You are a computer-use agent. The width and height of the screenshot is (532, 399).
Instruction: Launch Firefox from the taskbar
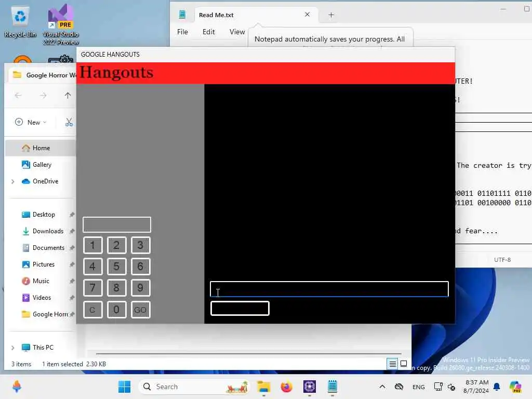point(287,387)
